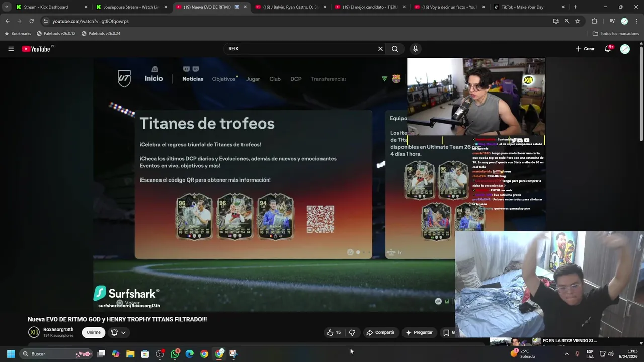Screen dimensions: 644x362
Task: Click the video title text
Action: click(x=117, y=319)
